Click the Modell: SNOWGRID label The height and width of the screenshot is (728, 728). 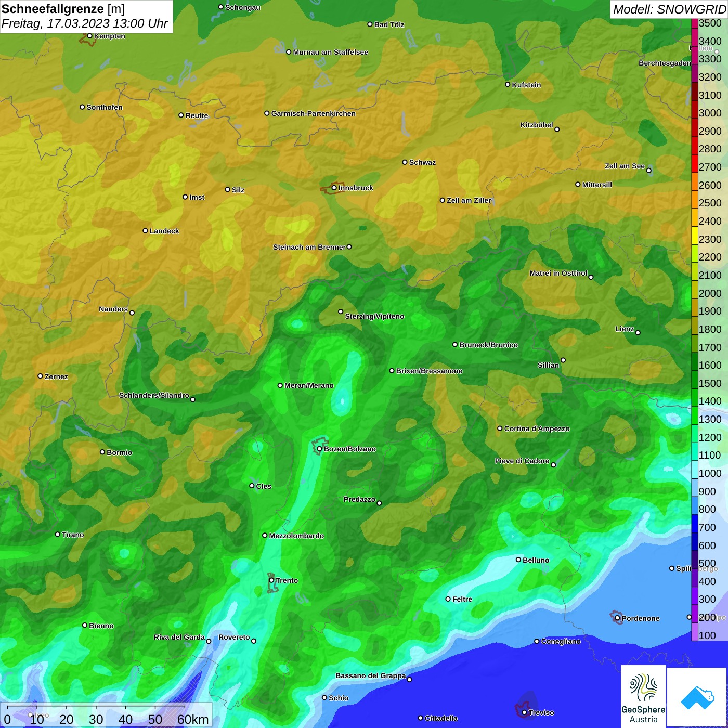669,9
